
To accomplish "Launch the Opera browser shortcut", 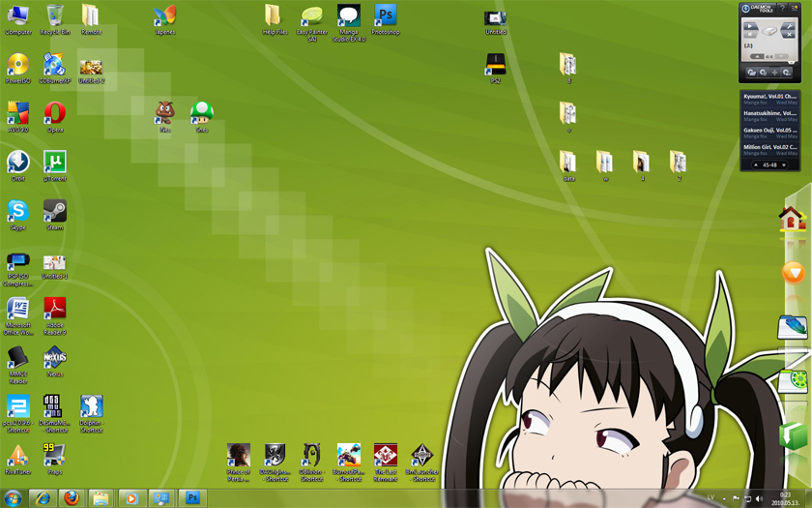I will pyautogui.click(x=55, y=117).
